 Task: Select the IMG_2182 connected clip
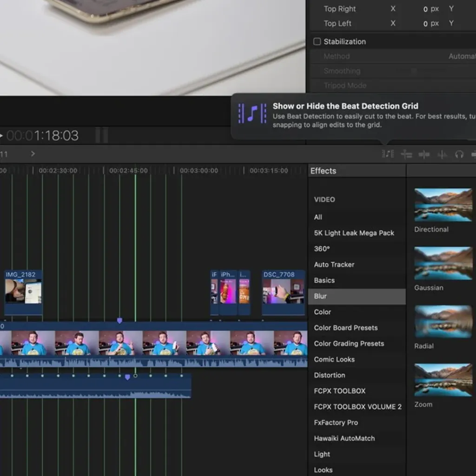point(23,292)
